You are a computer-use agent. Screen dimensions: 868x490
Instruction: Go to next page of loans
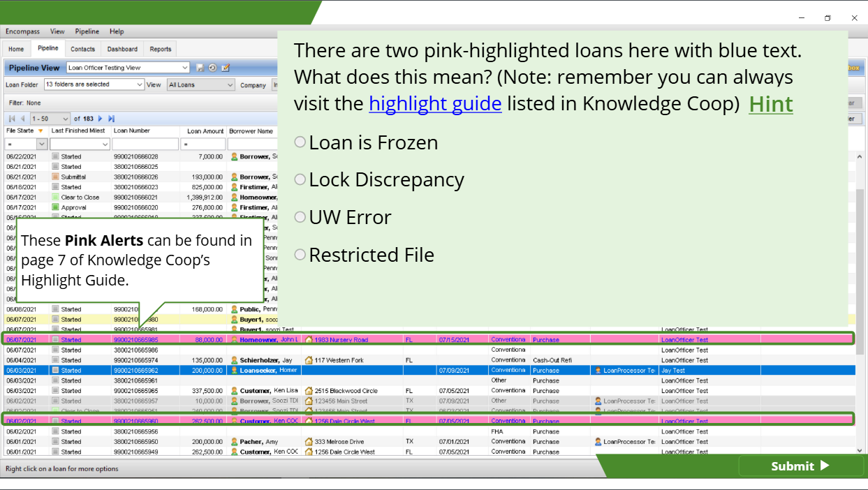100,119
